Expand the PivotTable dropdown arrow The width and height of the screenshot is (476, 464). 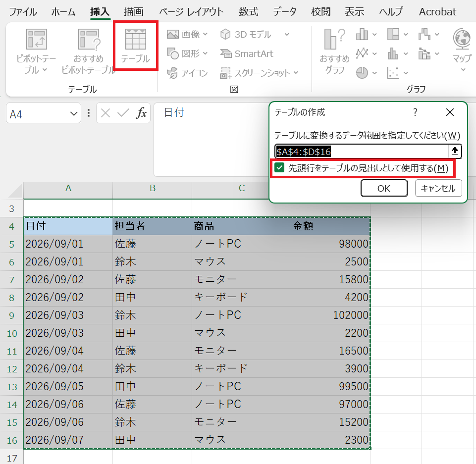(x=45, y=70)
